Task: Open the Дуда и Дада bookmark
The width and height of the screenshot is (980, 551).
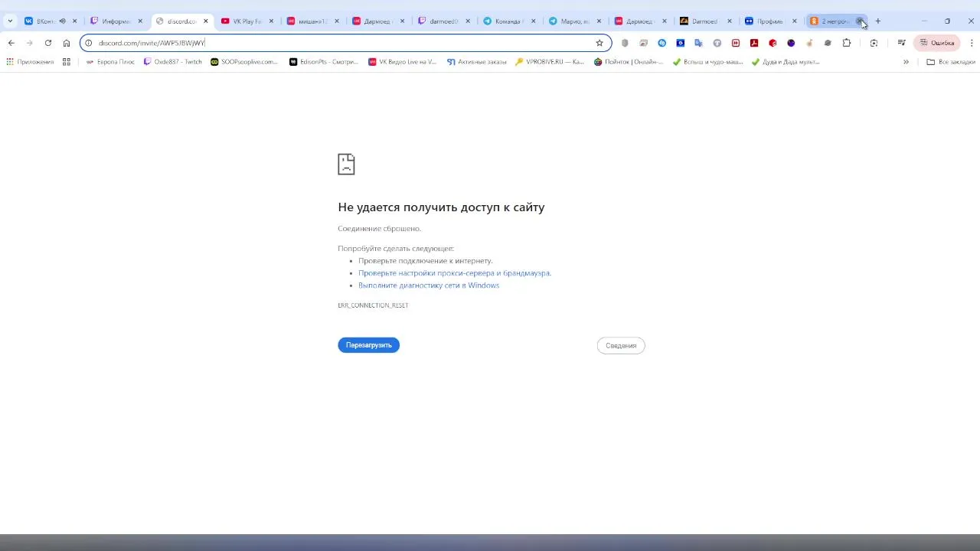Action: pos(786,62)
